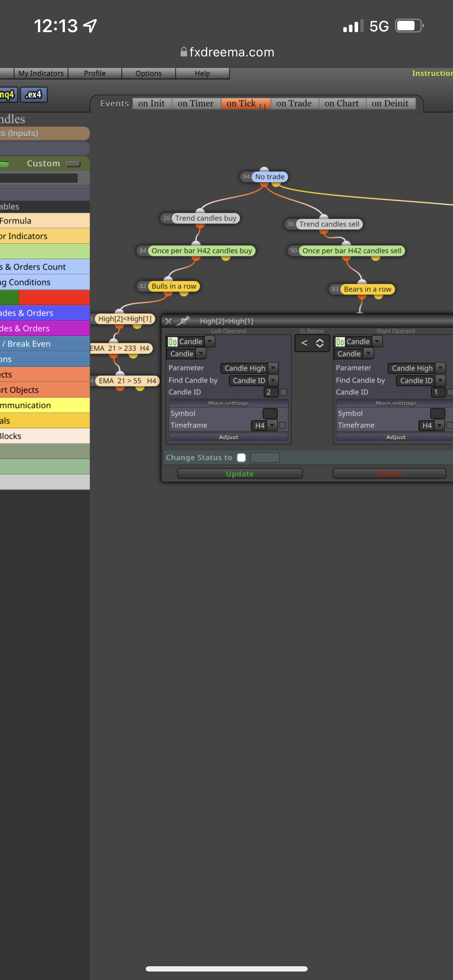Screen dimensions: 453x980
Task: Click block number 83 badge
Action: point(335,289)
